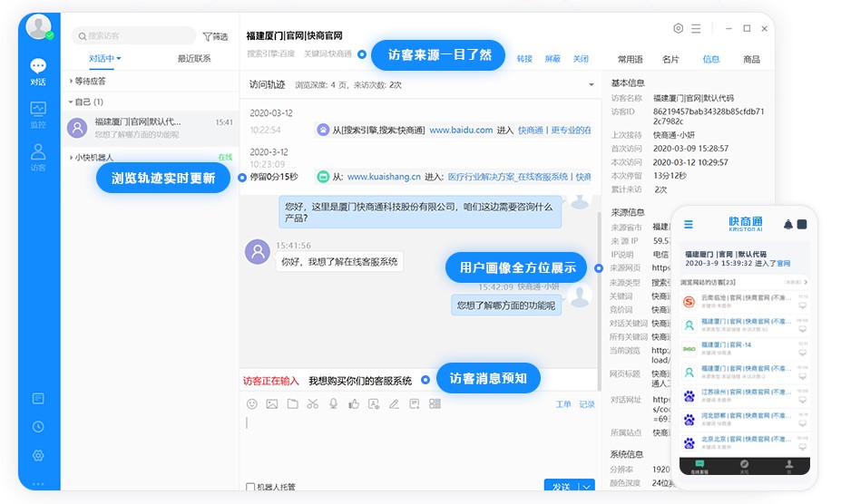Click the scissors screenshot icon

(313, 404)
